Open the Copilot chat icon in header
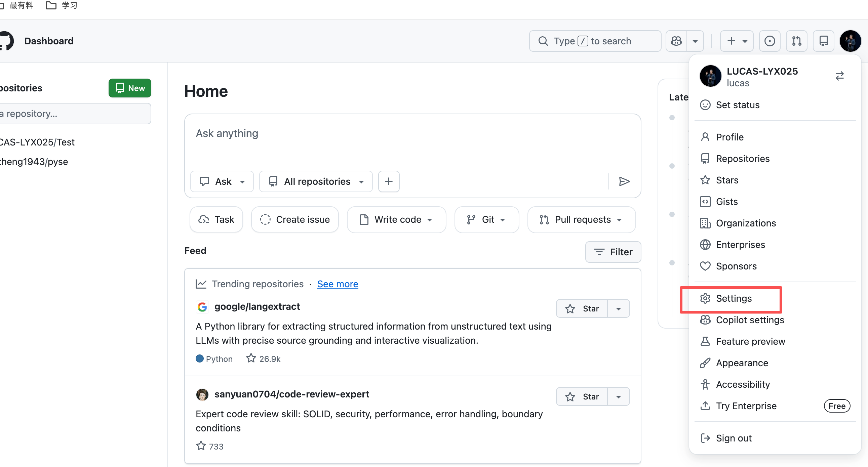868x467 pixels. click(x=676, y=41)
